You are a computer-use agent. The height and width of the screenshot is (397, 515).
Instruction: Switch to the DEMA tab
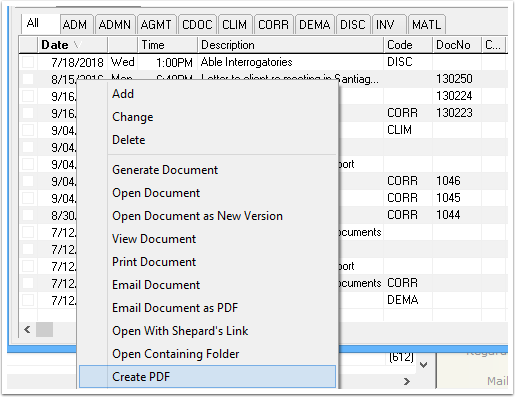(x=315, y=25)
